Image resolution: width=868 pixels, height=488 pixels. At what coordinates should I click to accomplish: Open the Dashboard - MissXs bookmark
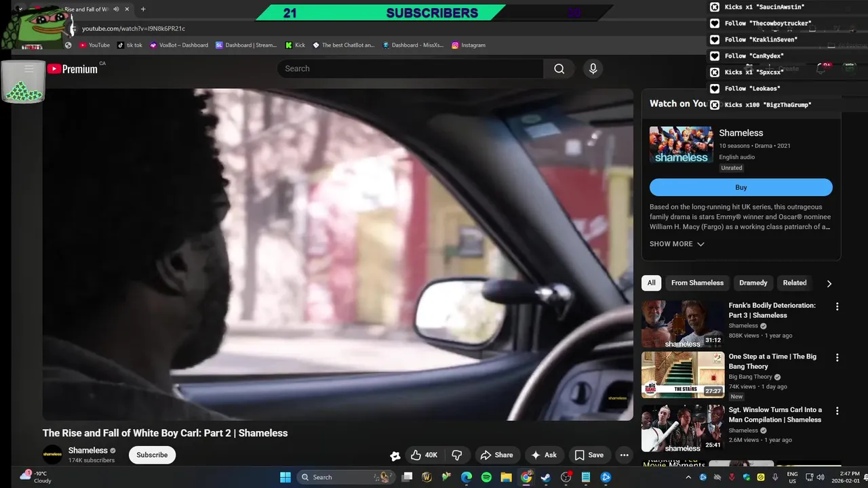coord(413,45)
